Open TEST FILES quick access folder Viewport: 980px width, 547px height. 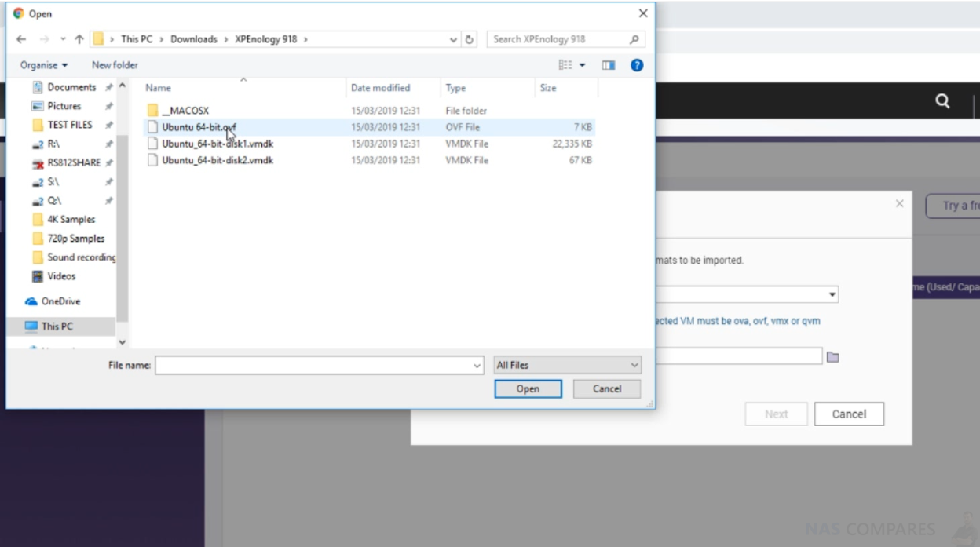pyautogui.click(x=70, y=125)
